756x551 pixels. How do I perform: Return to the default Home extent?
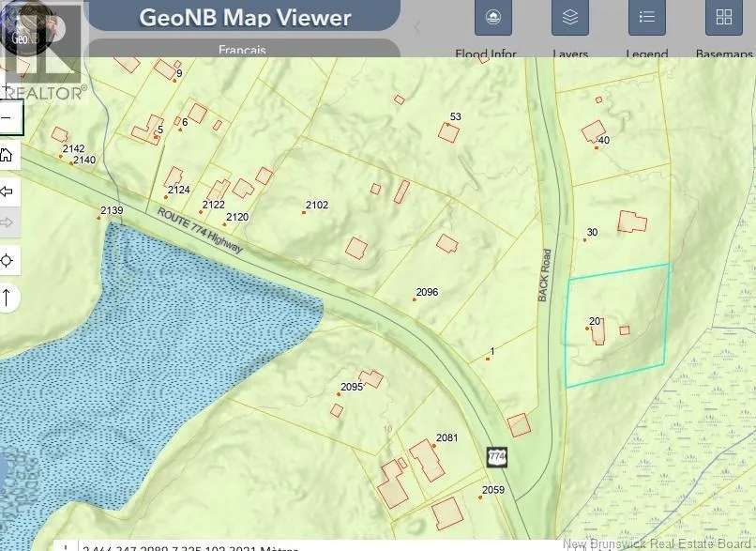(8, 155)
